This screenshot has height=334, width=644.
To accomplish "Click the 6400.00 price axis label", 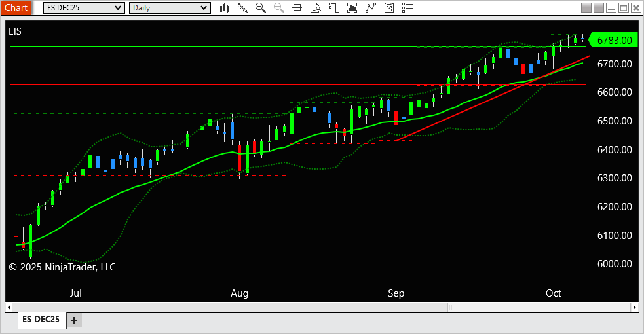I will click(615, 150).
